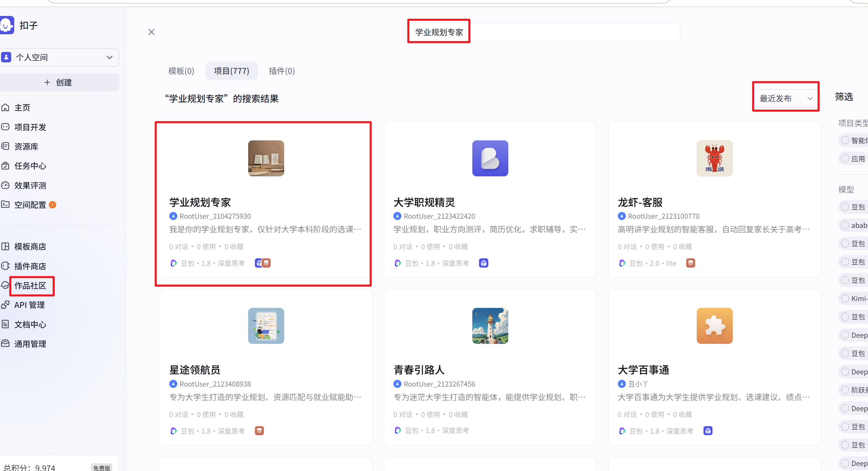Switch to the 模板(0) tab
This screenshot has width=868, height=471.
coord(181,71)
